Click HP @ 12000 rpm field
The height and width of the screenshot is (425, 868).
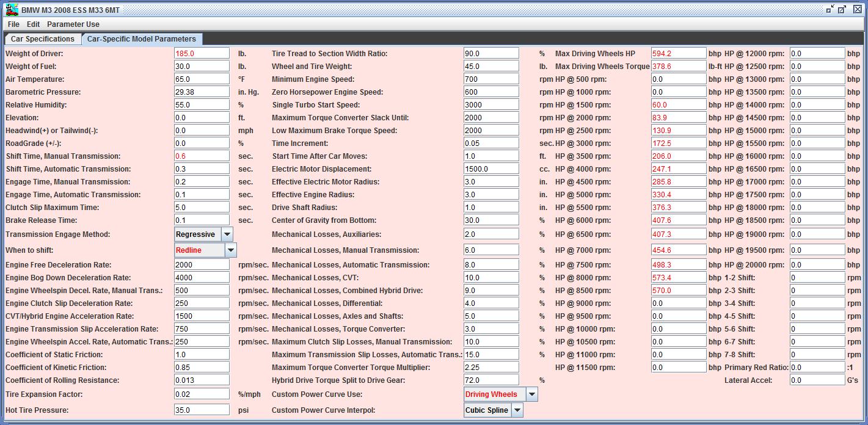click(x=817, y=54)
